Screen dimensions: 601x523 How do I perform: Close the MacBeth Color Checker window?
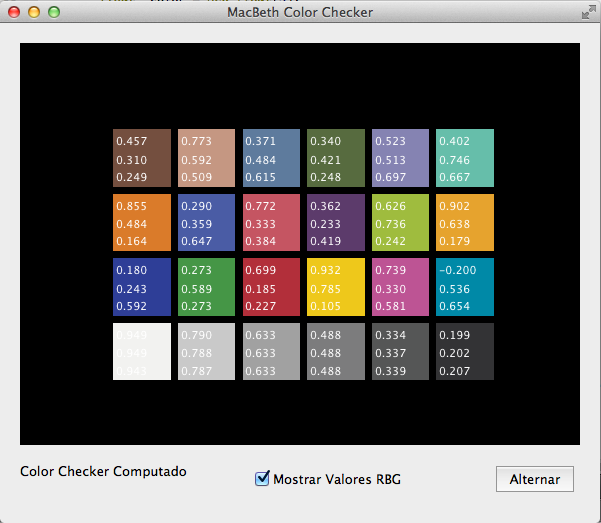pyautogui.click(x=14, y=12)
